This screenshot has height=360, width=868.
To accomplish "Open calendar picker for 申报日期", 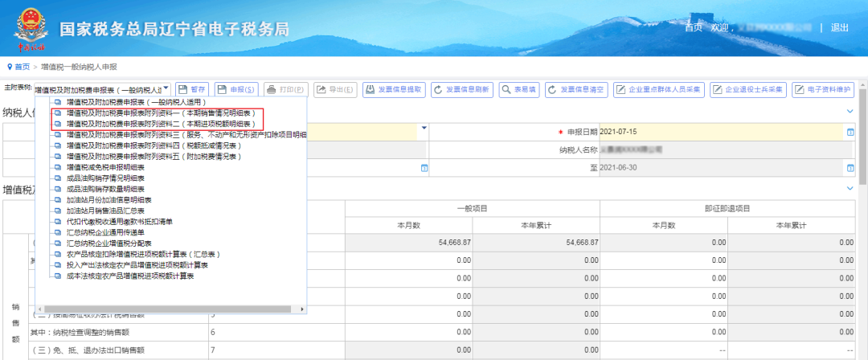I will (850, 132).
